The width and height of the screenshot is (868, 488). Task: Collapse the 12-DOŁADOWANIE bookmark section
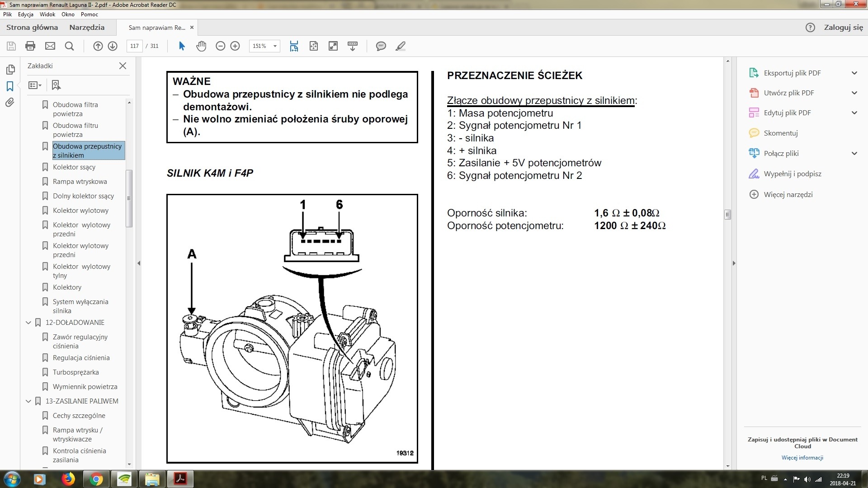point(28,323)
